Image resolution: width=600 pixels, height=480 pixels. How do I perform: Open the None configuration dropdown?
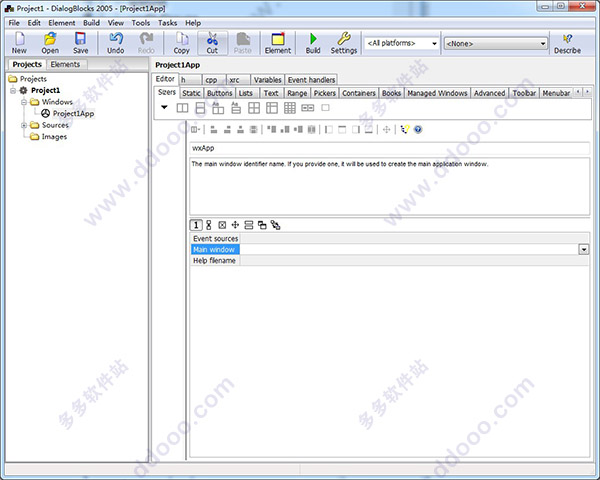[496, 44]
